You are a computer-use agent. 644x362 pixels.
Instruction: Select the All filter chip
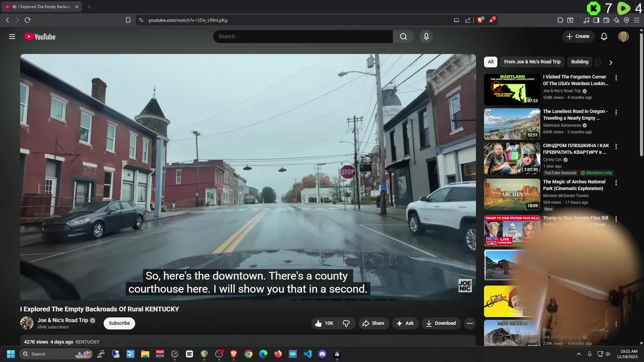(491, 62)
